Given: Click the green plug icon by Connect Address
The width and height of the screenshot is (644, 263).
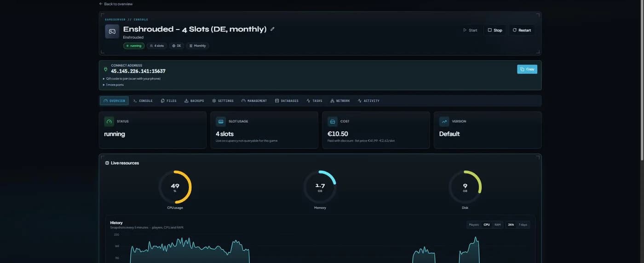Looking at the screenshot, I should [105, 69].
